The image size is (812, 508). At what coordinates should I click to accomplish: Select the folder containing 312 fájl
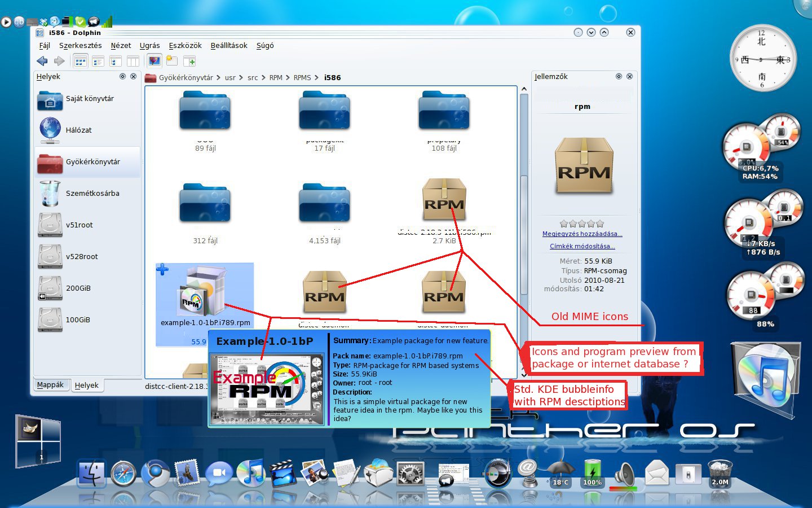click(205, 203)
